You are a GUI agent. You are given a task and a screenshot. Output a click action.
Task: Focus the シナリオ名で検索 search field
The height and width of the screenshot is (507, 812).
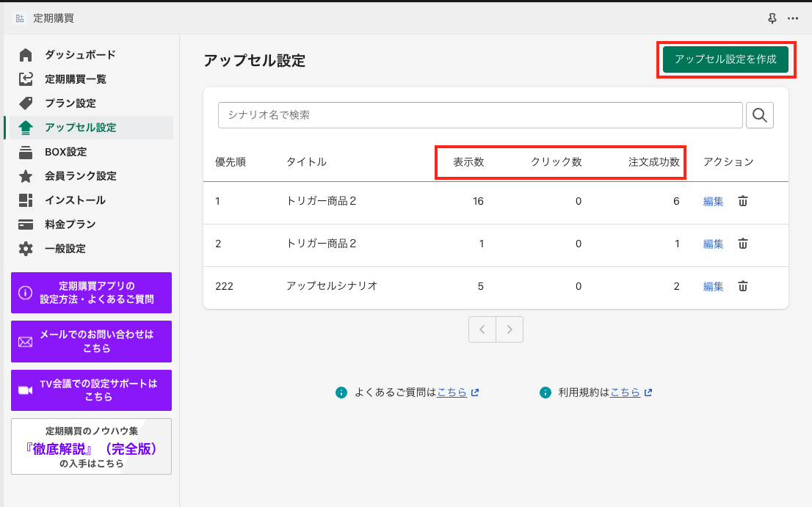pos(480,115)
